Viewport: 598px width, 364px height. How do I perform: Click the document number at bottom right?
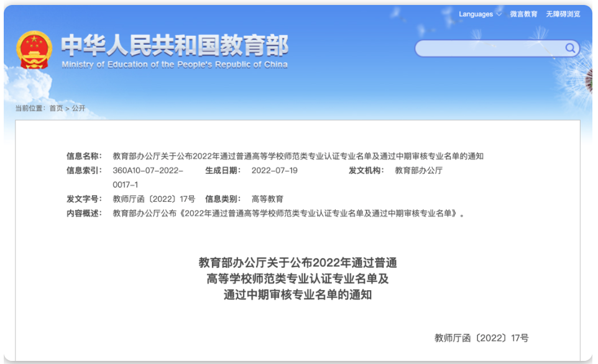[x=481, y=338]
